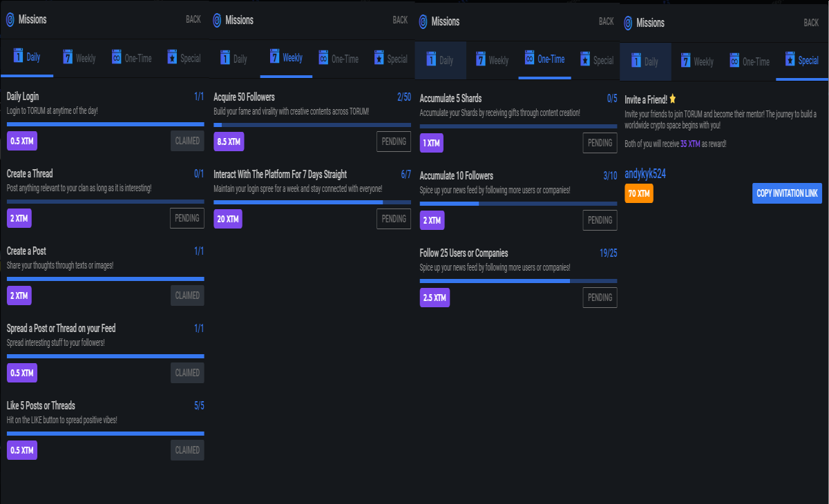Go BACK from the Weekly missions panel
This screenshot has height=504, width=829.
coord(400,20)
